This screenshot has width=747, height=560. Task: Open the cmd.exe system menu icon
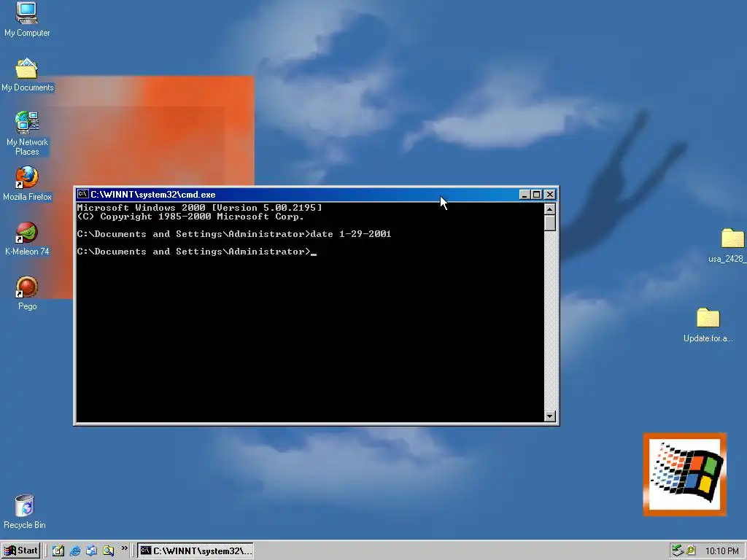click(83, 194)
